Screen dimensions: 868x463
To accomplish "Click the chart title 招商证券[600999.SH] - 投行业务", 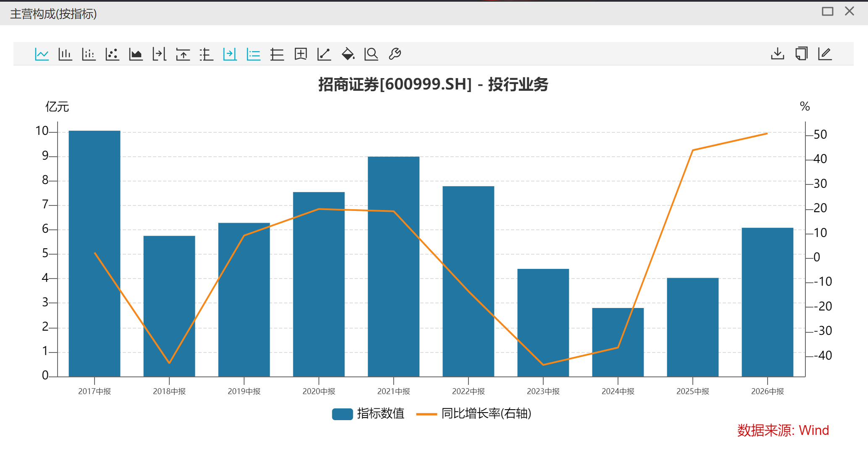I will pyautogui.click(x=433, y=84).
